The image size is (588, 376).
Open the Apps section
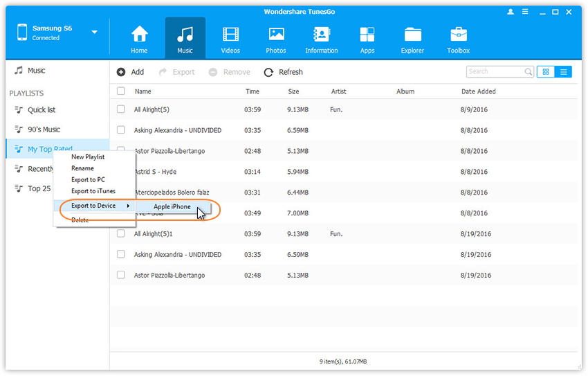(x=367, y=39)
